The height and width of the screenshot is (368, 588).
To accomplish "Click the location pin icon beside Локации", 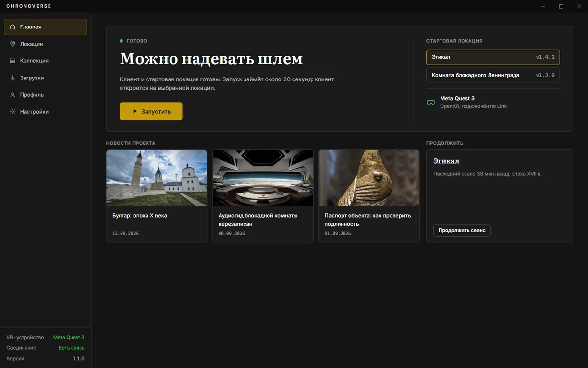I will click(13, 44).
